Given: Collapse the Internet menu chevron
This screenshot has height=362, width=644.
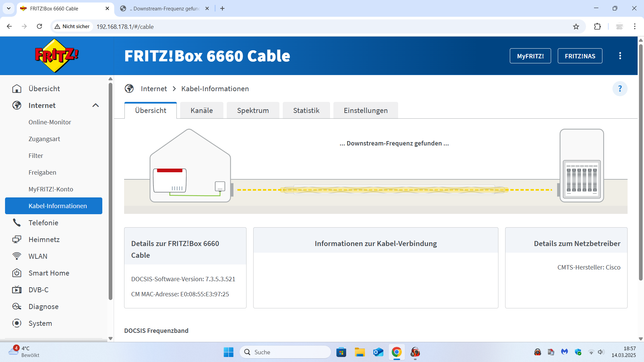Looking at the screenshot, I should [x=96, y=105].
